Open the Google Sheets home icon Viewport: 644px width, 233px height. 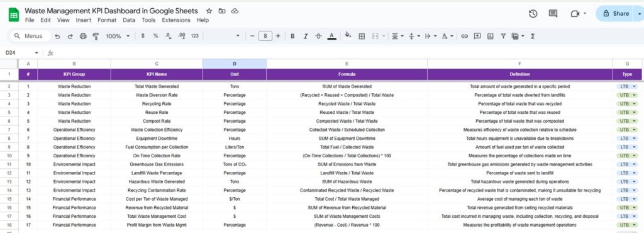click(x=14, y=15)
